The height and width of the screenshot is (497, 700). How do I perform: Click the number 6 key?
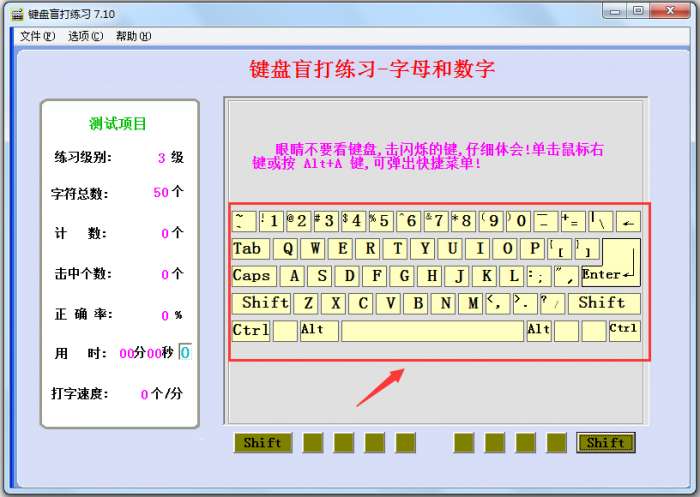(408, 221)
